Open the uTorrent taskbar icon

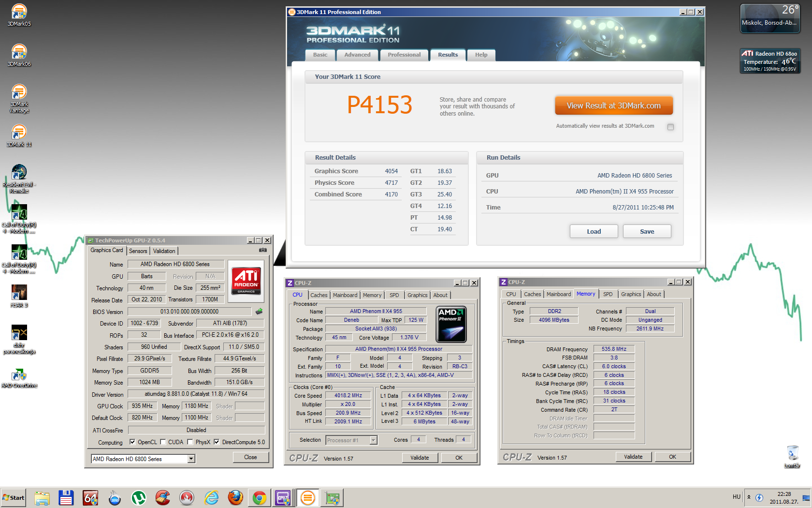[139, 497]
